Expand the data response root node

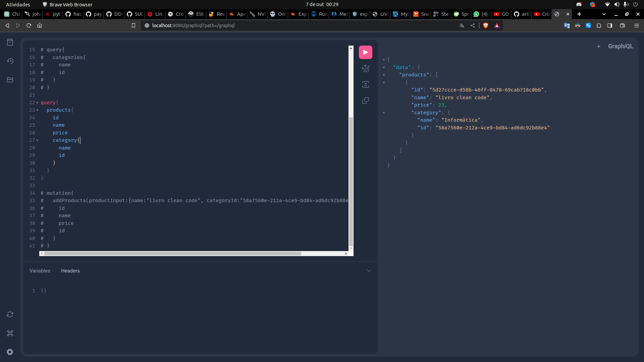(383, 59)
